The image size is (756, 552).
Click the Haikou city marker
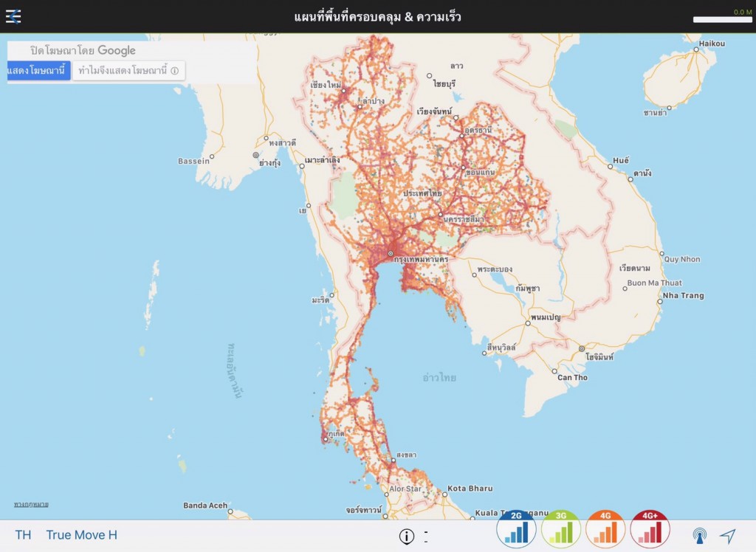pos(697,51)
